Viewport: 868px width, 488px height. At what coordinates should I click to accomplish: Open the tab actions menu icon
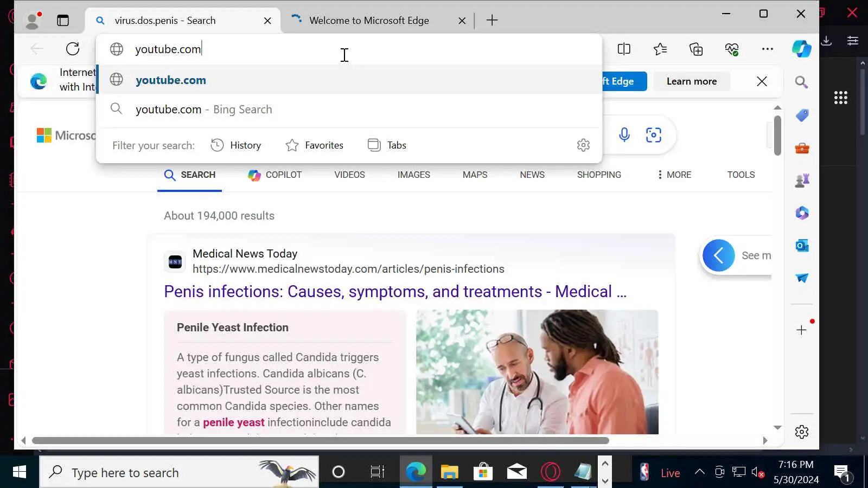(63, 21)
